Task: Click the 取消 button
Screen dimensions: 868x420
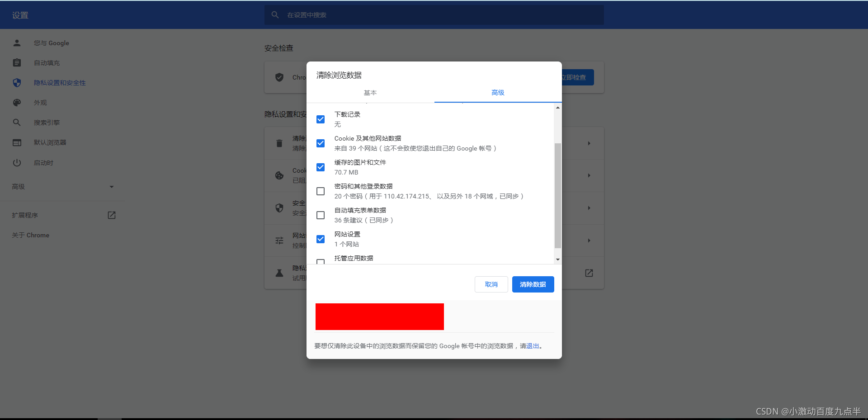Action: click(491, 284)
